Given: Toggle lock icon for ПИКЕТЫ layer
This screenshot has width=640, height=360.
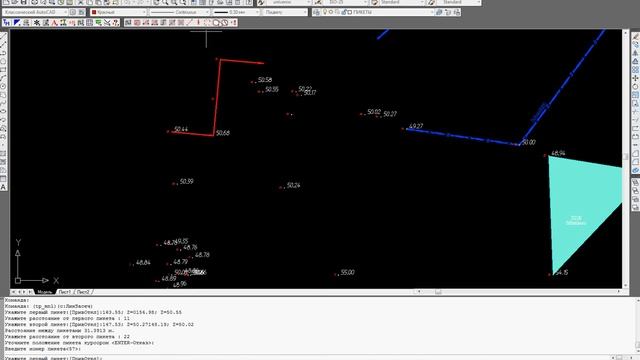Looking at the screenshot, I should pyautogui.click(x=343, y=12).
